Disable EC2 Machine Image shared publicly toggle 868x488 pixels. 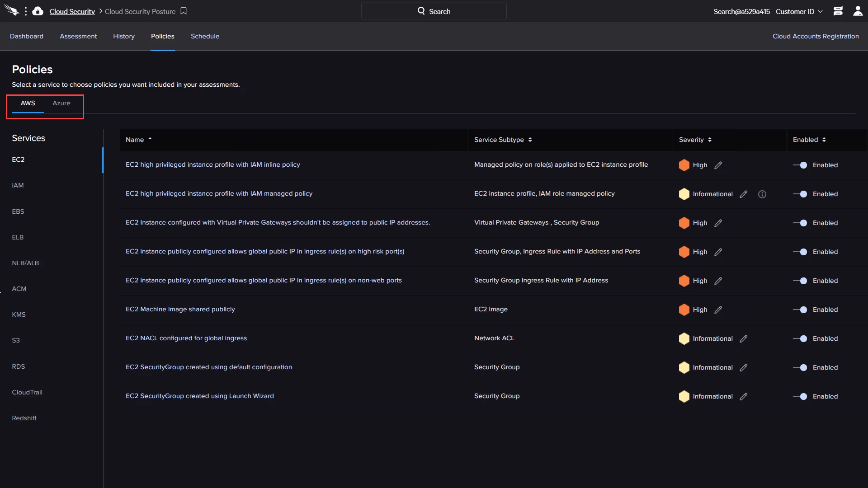tap(800, 310)
